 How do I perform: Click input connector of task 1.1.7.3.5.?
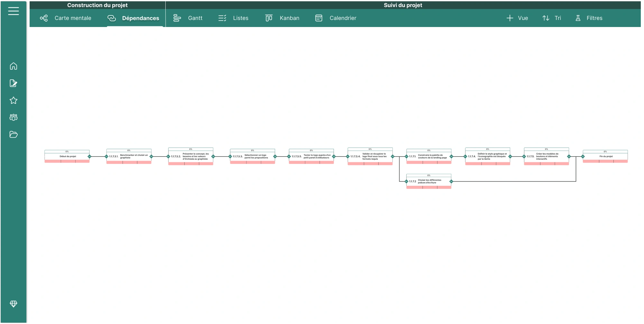(289, 157)
